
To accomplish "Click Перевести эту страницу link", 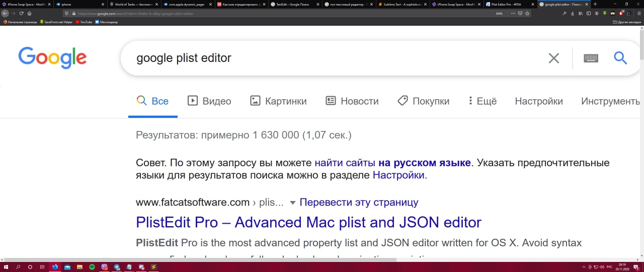I will tap(359, 202).
